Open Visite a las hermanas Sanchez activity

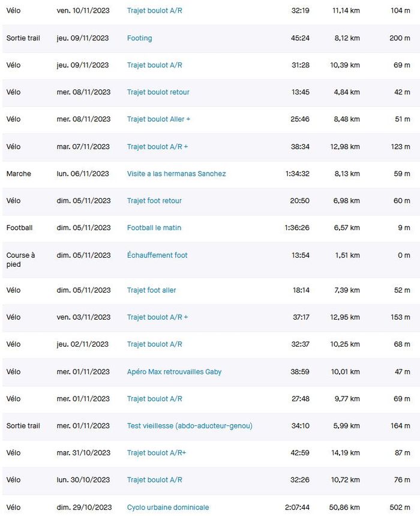click(x=176, y=174)
